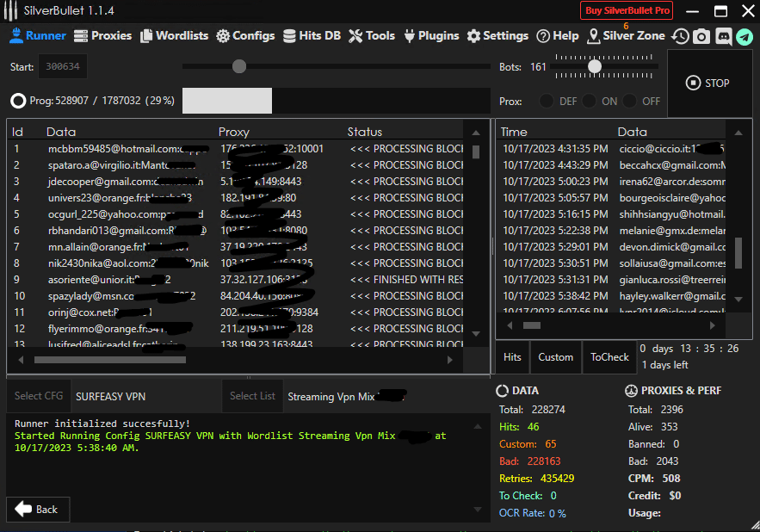
Task: Open the Plugins section plug icon
Action: coord(410,36)
